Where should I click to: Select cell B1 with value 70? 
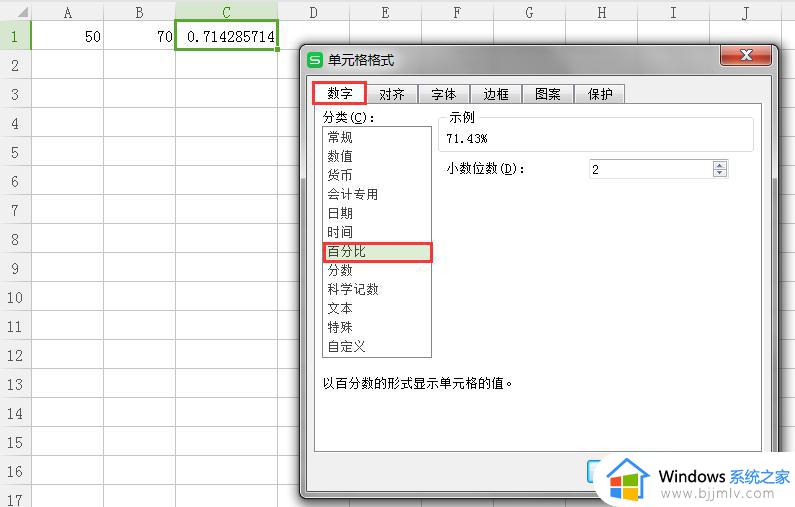139,35
